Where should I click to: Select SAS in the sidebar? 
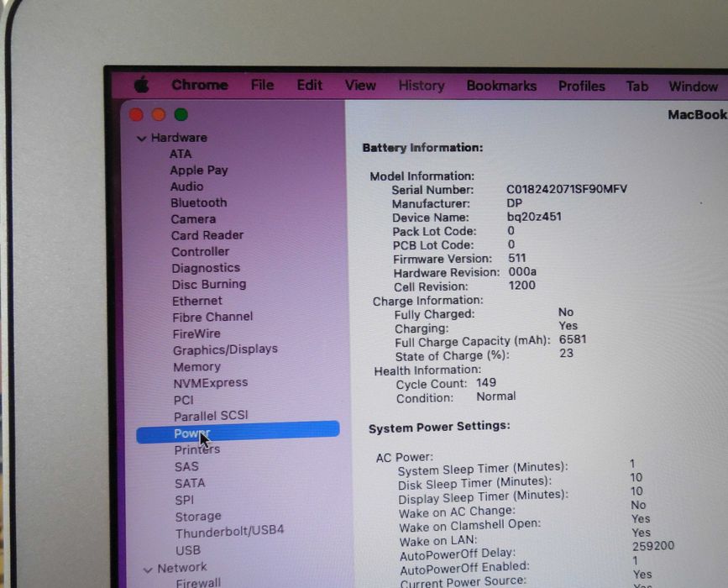(x=186, y=466)
